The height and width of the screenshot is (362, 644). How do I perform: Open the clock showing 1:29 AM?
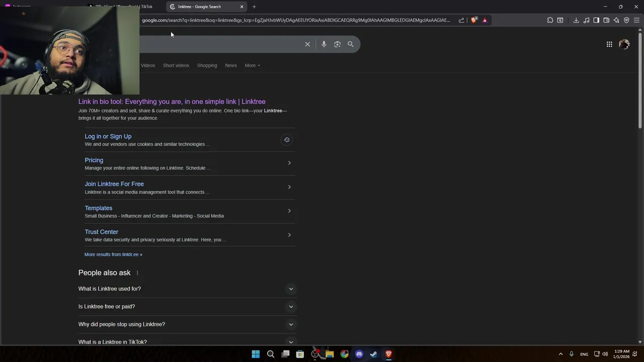coord(622,354)
